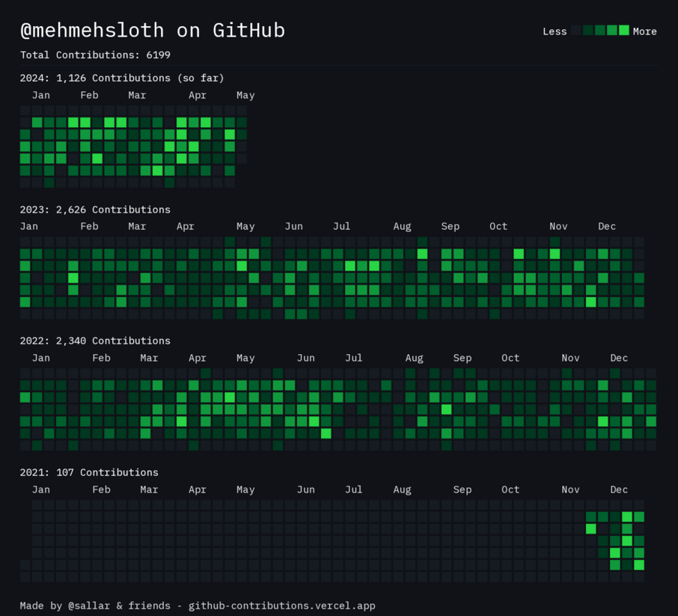Click the Sep label in the 2023 graph
The image size is (678, 616).
pos(450,226)
